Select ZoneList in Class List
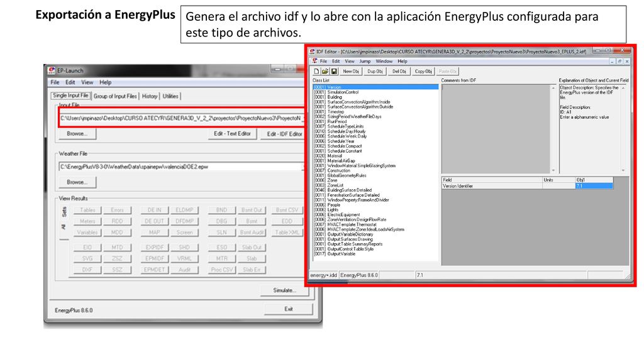The height and width of the screenshot is (362, 644). [x=328, y=185]
